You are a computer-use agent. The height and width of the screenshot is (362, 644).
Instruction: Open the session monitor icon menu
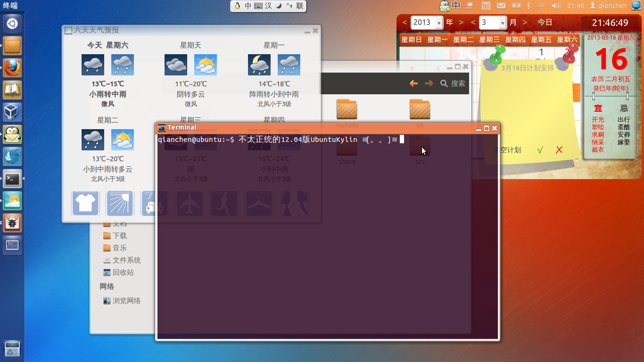636,6
